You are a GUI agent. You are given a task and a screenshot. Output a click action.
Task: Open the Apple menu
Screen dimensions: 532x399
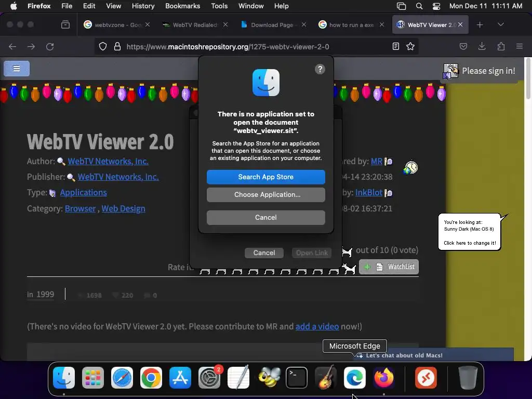(14, 6)
